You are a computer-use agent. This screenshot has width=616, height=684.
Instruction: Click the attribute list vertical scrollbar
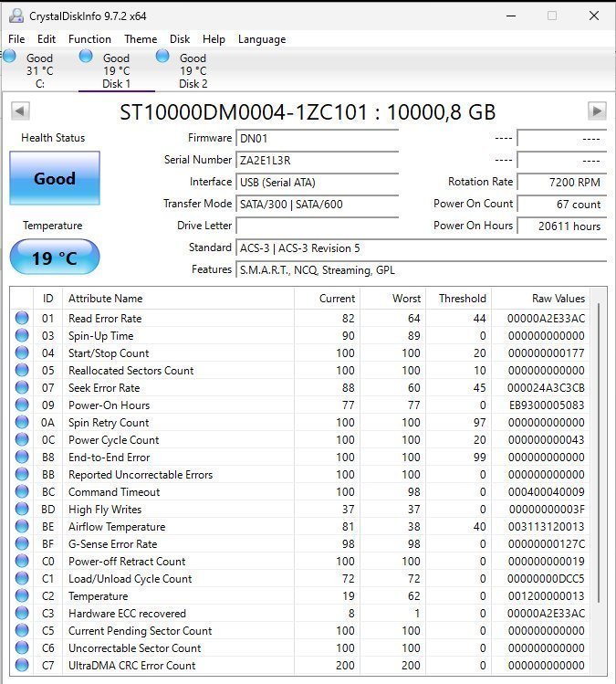click(x=599, y=457)
